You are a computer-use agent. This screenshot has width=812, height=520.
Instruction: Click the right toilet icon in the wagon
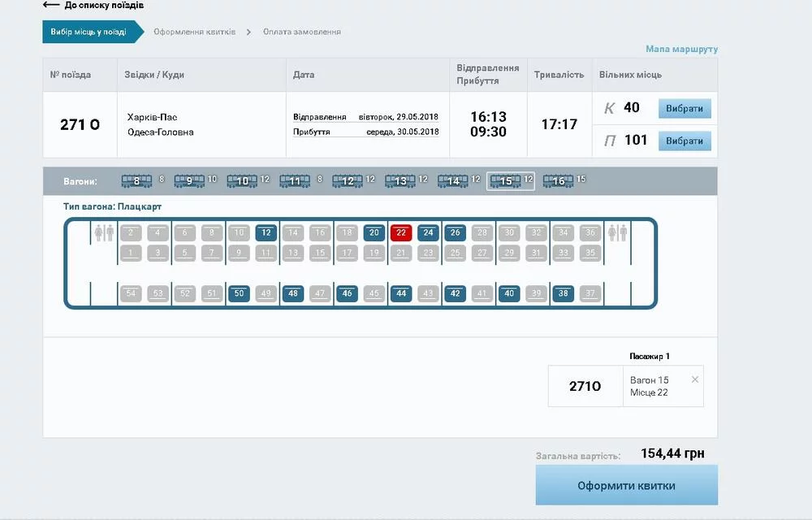coord(617,233)
